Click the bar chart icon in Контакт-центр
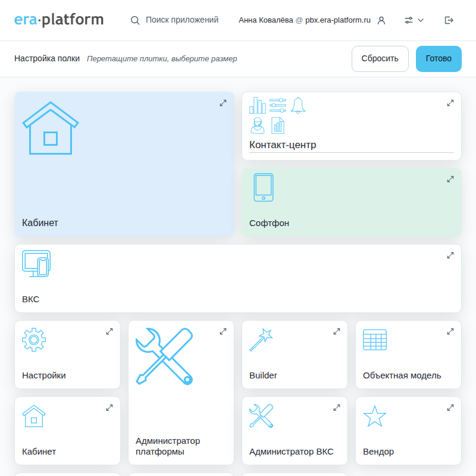This screenshot has height=476, width=476. click(x=258, y=105)
